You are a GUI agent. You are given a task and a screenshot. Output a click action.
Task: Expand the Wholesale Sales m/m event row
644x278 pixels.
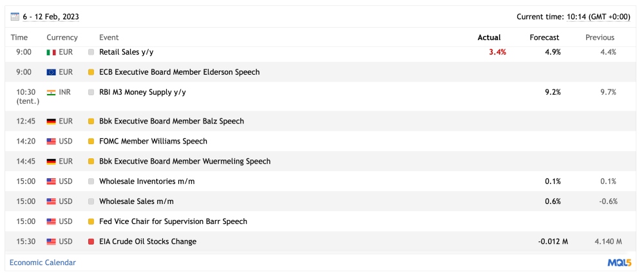(x=136, y=201)
